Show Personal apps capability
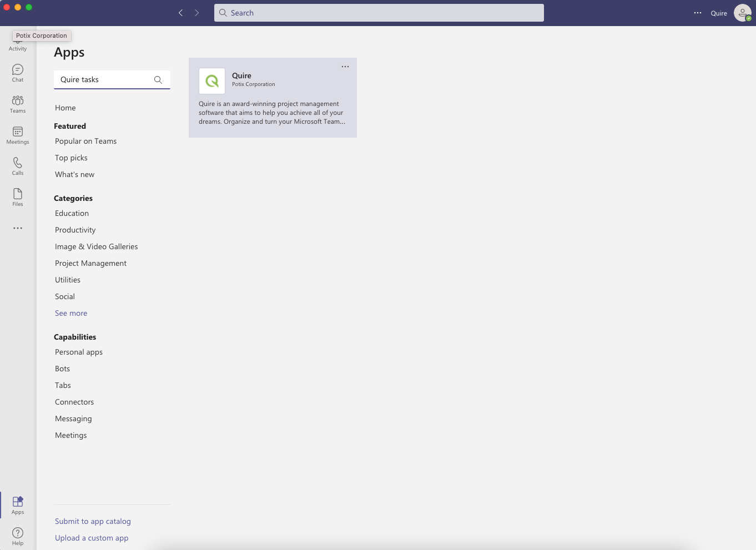This screenshot has height=550, width=756. click(x=79, y=352)
